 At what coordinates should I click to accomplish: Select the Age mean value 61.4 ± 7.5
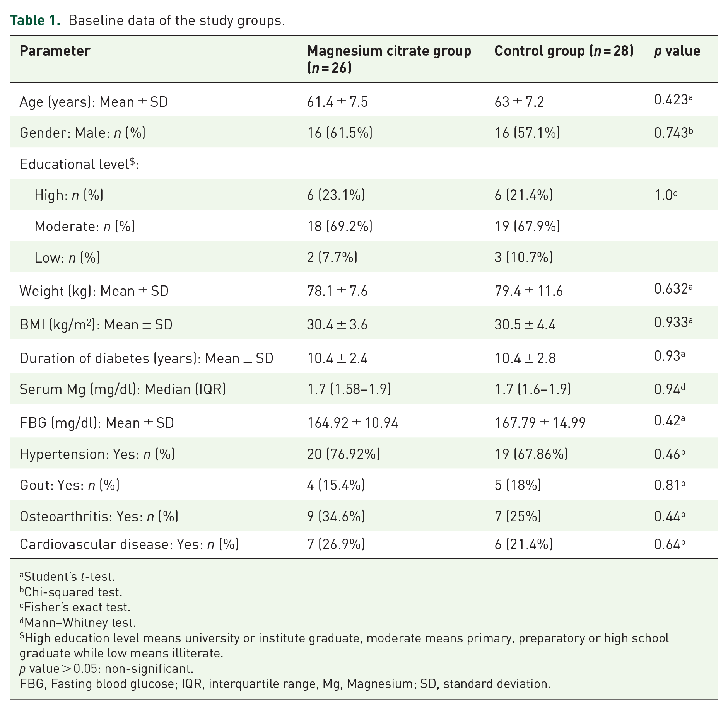(x=337, y=102)
